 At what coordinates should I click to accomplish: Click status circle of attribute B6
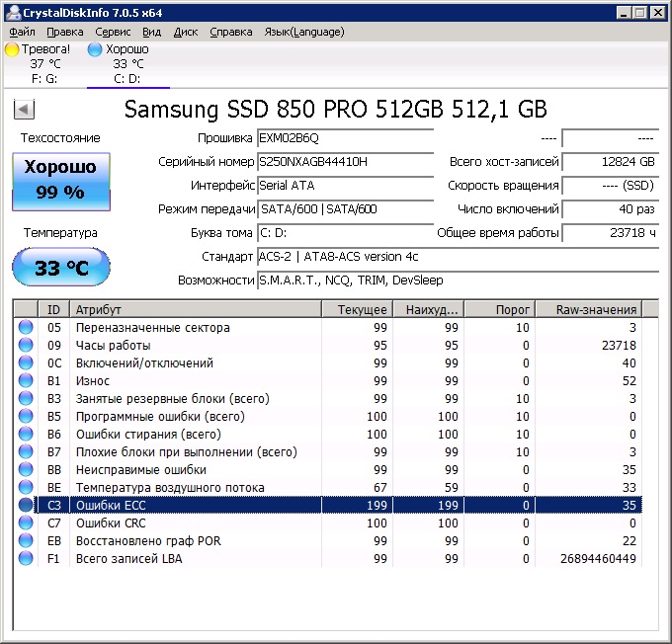coord(26,434)
